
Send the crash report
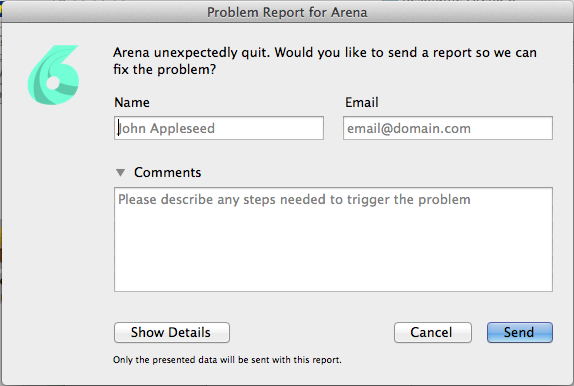520,333
